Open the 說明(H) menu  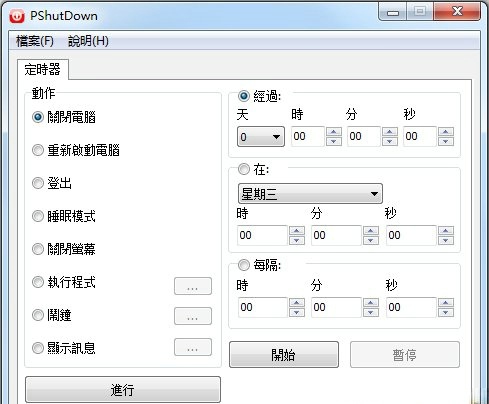pyautogui.click(x=88, y=41)
